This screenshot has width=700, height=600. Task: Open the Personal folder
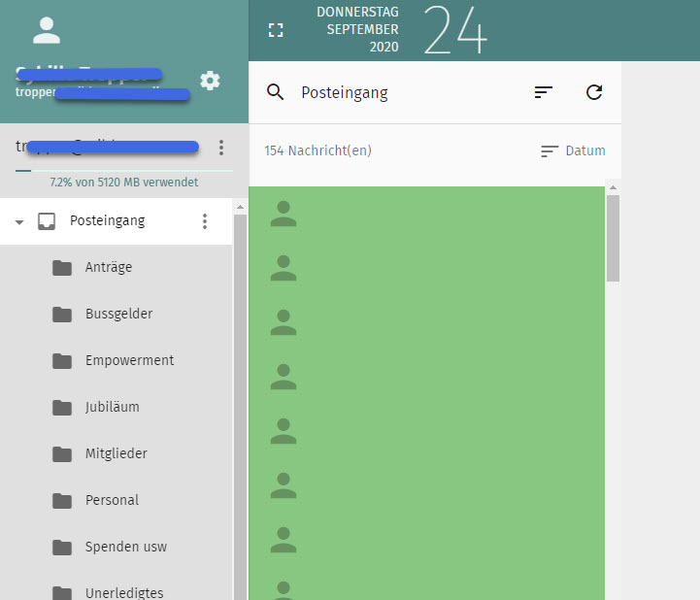[112, 500]
